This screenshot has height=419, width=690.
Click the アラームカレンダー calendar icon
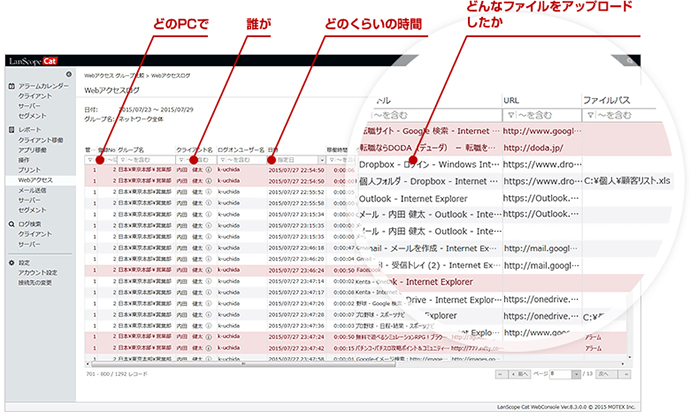(x=11, y=86)
